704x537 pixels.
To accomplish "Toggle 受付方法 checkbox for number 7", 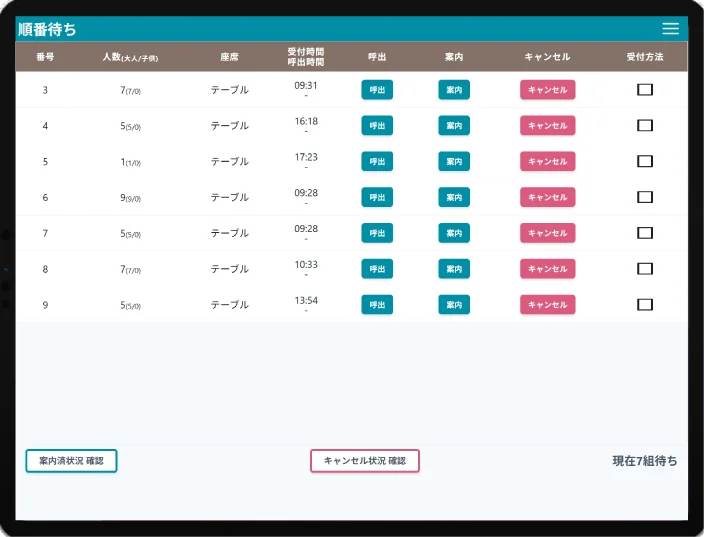I will [x=645, y=233].
